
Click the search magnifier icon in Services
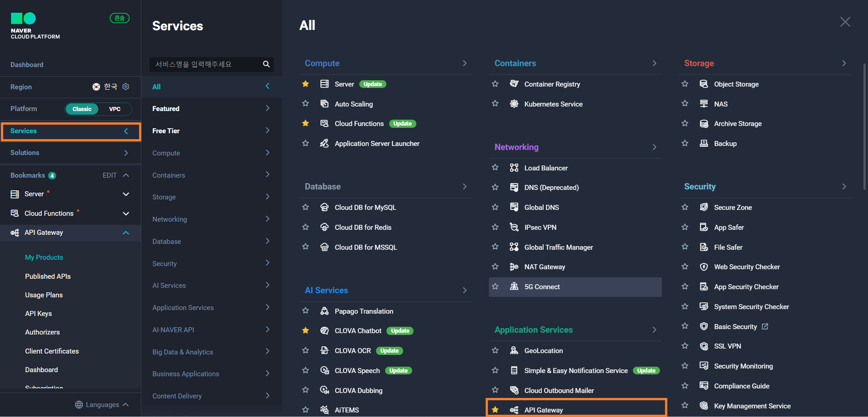[x=266, y=64]
